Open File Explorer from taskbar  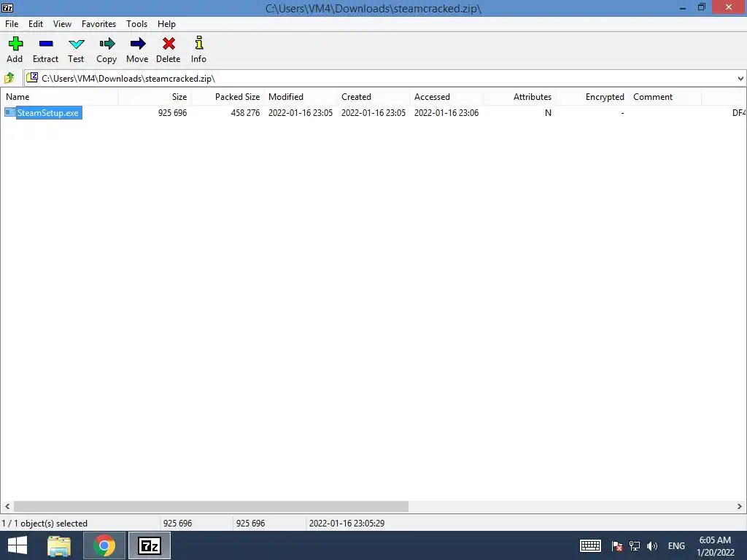tap(59, 545)
